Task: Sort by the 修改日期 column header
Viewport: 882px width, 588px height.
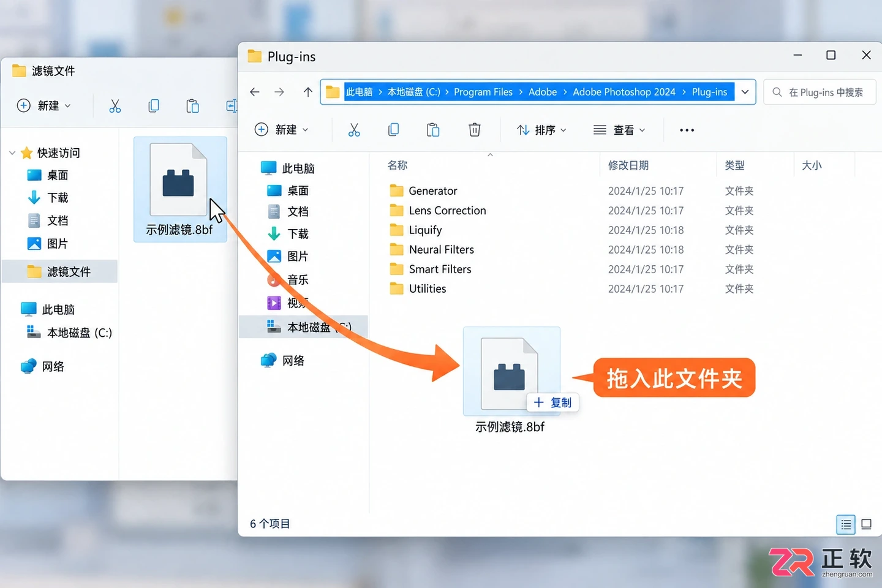Action: tap(628, 165)
